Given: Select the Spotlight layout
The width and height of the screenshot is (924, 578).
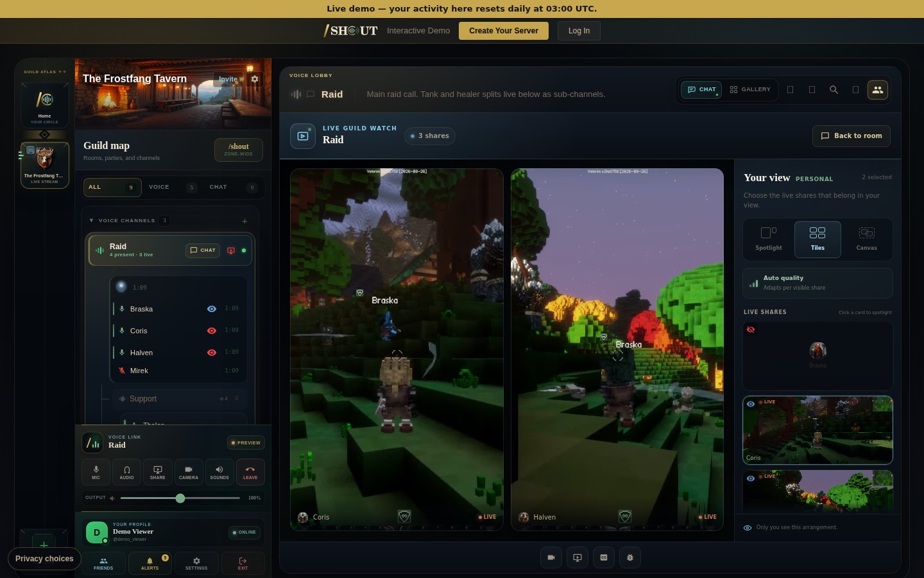Looking at the screenshot, I should 769,239.
